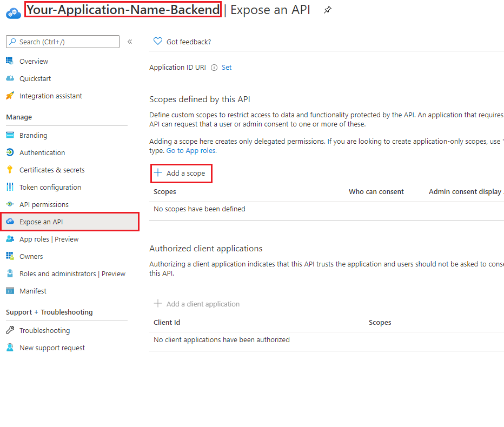Click Scopes header in authorized clients table
Screen dimensions: 504x427
point(380,323)
